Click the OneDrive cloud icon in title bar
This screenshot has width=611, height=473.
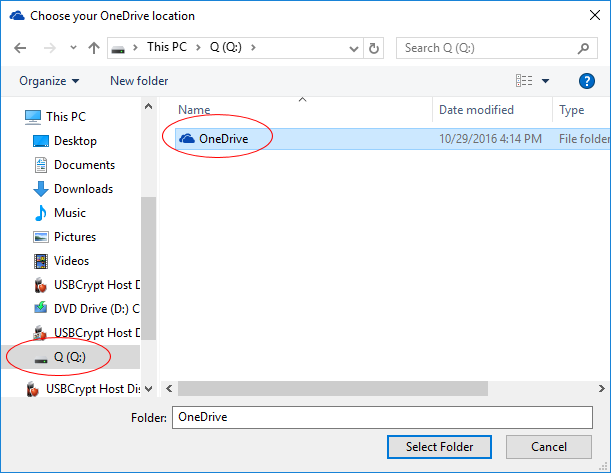point(17,16)
